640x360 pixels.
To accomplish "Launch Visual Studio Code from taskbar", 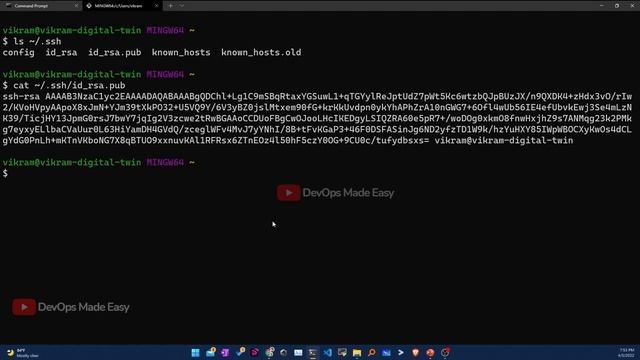I will pyautogui.click(x=328, y=352).
